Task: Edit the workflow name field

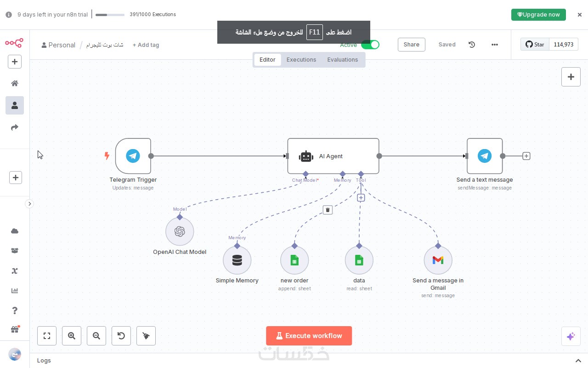Action: [x=105, y=45]
